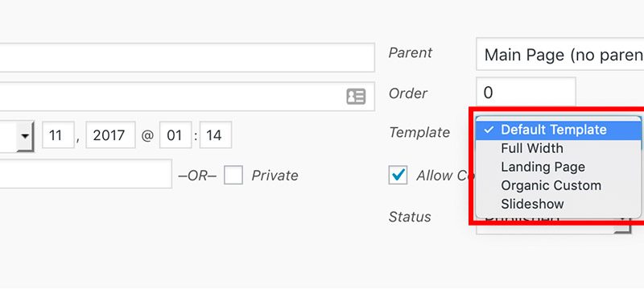Viewport: 644px width, 290px height.
Task: Open the Parent page dropdown
Action: tap(559, 54)
